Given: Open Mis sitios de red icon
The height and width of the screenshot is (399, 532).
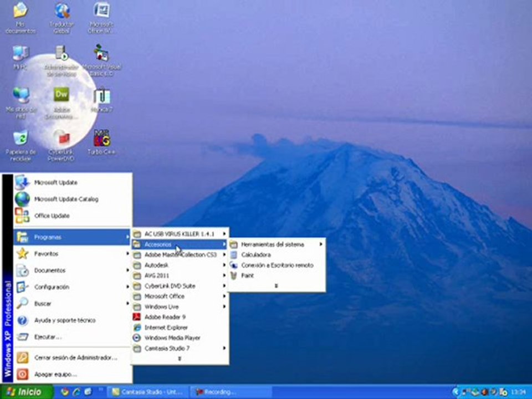Looking at the screenshot, I should point(21,103).
